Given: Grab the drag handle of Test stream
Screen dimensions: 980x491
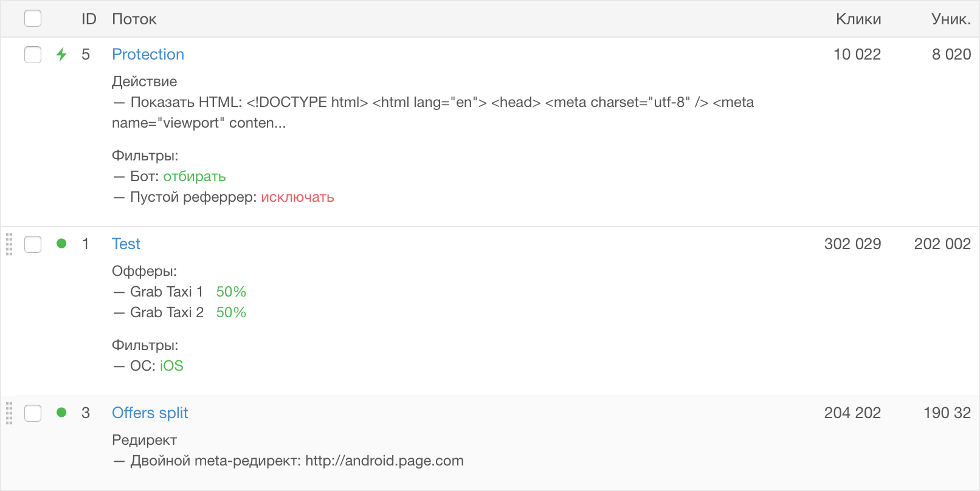Looking at the screenshot, I should click(x=9, y=244).
